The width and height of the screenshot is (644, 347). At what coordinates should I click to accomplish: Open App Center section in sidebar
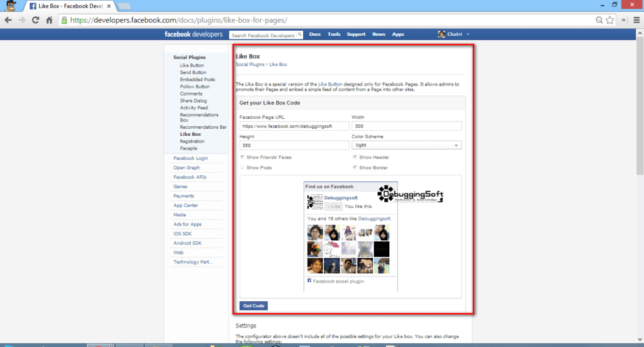point(186,206)
